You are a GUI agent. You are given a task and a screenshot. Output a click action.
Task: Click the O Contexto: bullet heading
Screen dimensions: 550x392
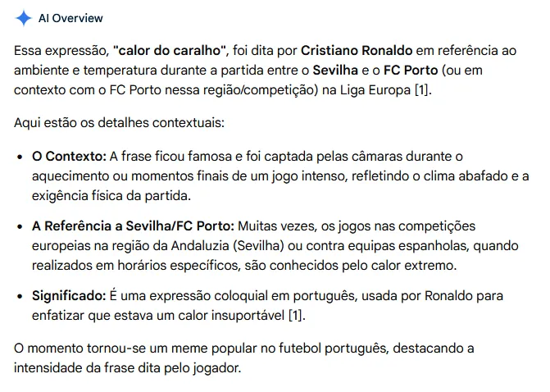tap(69, 156)
